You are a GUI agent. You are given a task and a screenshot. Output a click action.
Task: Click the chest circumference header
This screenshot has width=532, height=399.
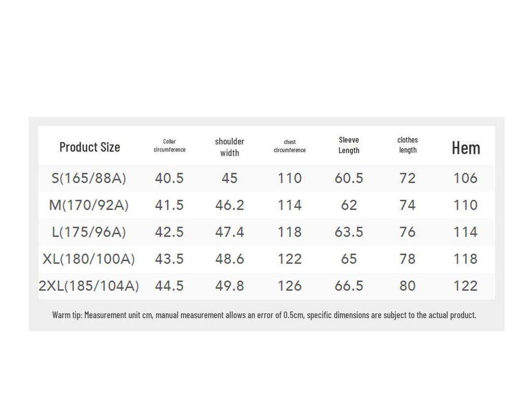(289, 146)
